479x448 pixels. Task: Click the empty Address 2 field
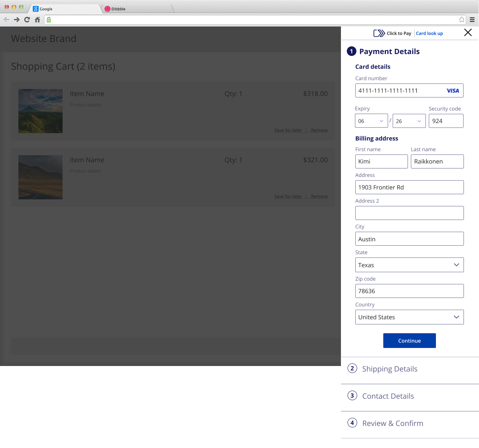point(409,213)
